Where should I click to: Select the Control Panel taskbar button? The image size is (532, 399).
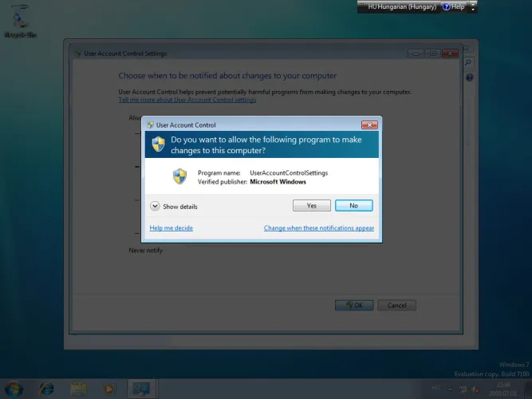coord(141,389)
